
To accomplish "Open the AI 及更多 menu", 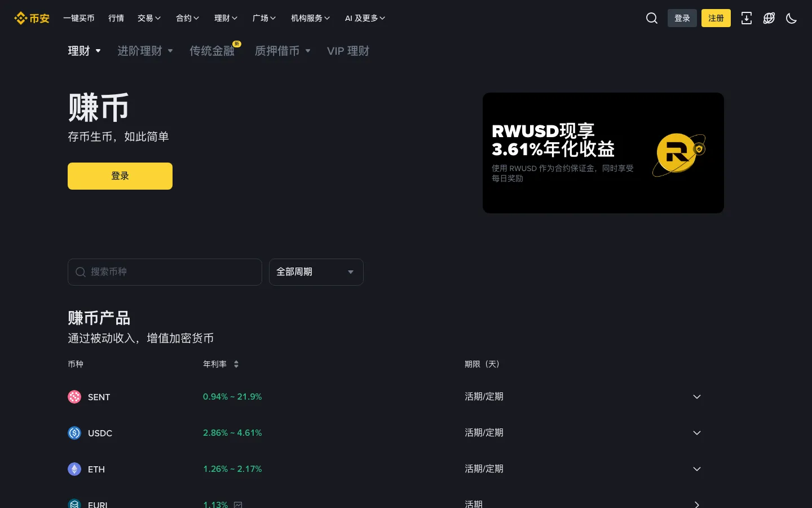I will pyautogui.click(x=365, y=18).
